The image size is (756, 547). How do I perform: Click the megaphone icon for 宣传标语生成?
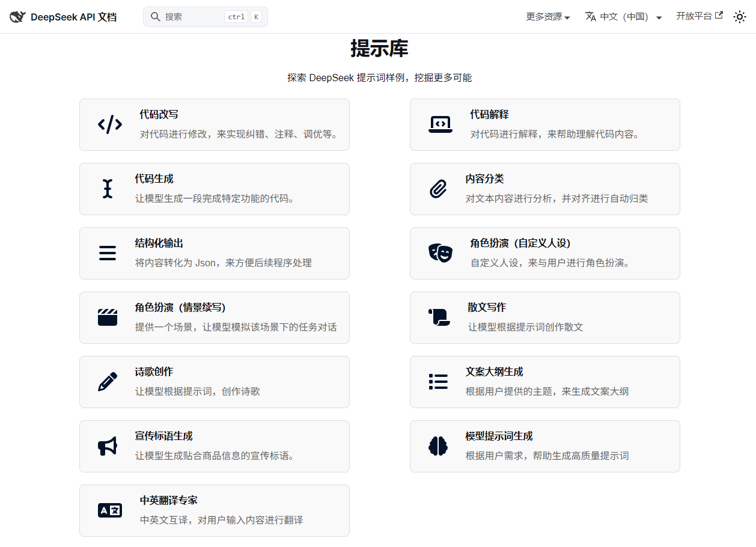(108, 446)
